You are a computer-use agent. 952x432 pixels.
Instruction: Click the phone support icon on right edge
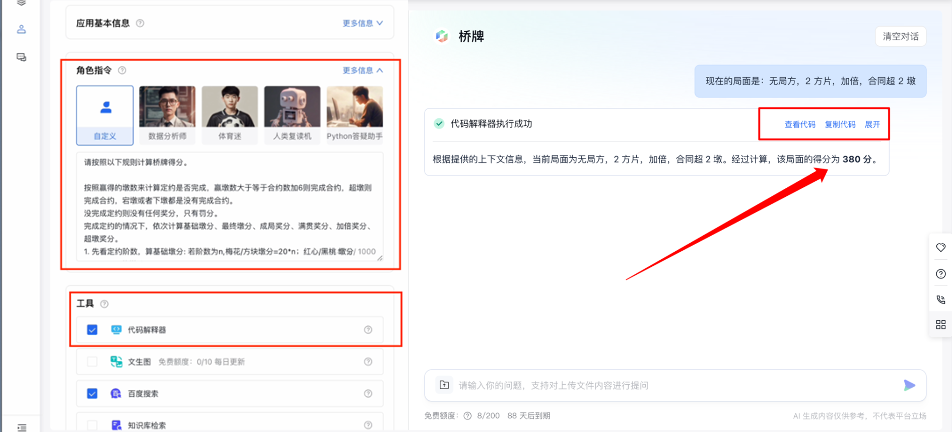click(x=940, y=299)
